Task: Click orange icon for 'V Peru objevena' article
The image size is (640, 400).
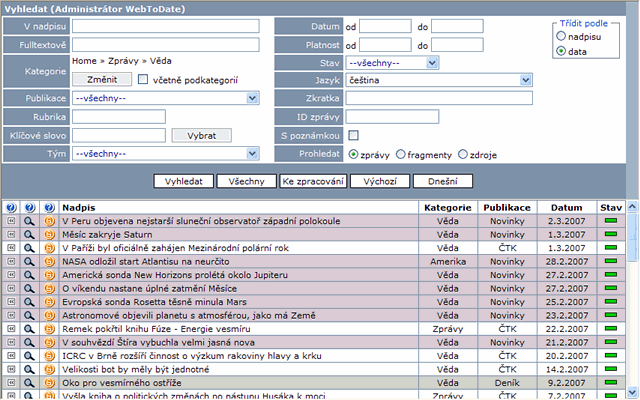Action: click(x=50, y=221)
